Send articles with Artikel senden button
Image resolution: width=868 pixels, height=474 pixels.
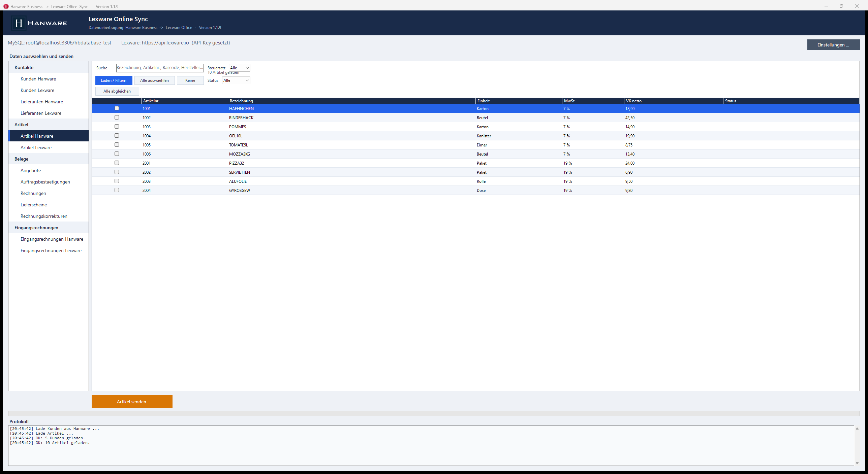[132, 402]
